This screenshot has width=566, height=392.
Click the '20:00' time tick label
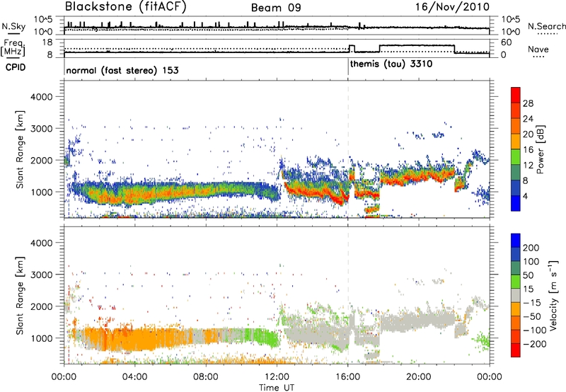418,377
